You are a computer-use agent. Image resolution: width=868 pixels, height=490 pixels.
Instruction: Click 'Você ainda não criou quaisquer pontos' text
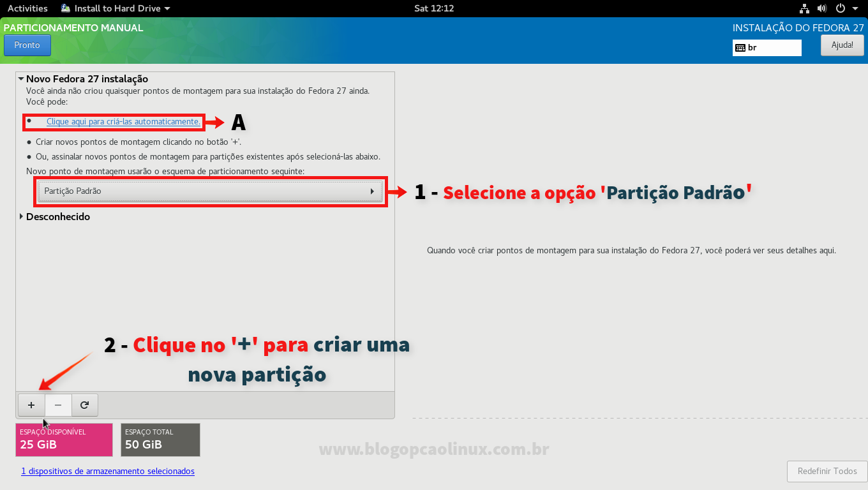tap(198, 91)
